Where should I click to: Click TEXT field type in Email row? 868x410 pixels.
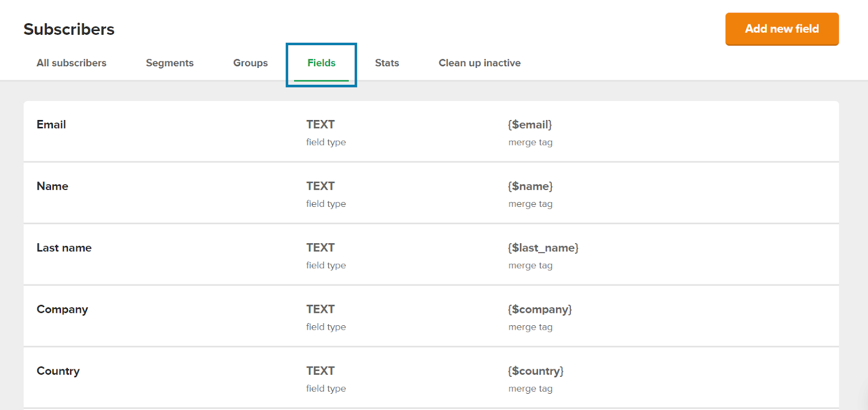(321, 125)
